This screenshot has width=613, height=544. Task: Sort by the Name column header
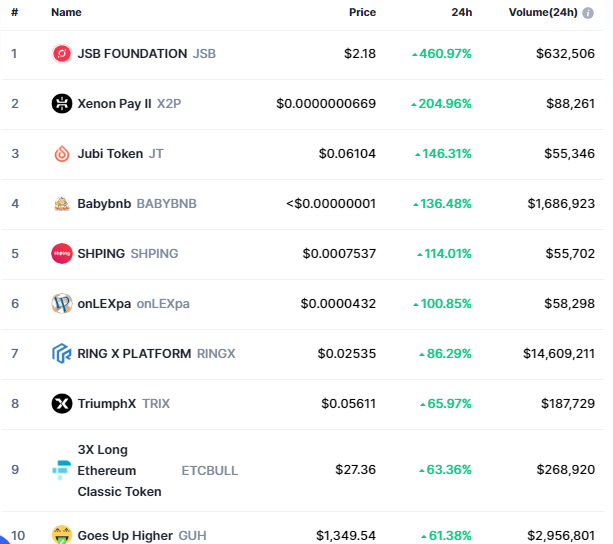[66, 13]
